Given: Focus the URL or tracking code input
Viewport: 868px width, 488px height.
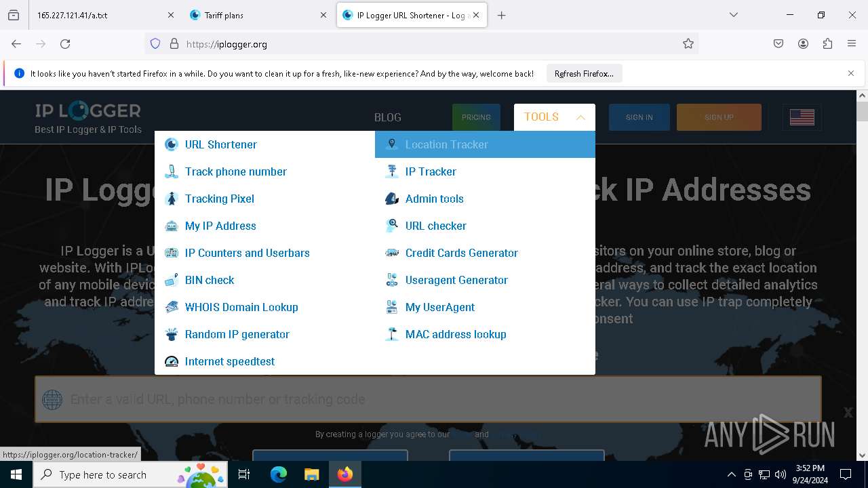Looking at the screenshot, I should coord(428,399).
